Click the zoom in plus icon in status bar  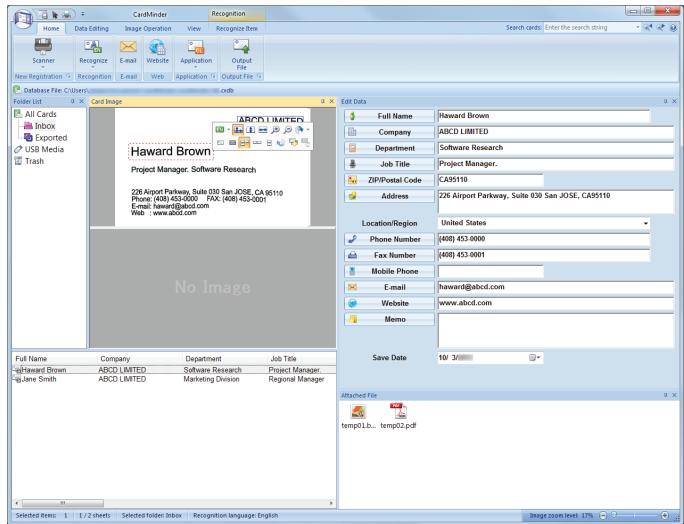pyautogui.click(x=665, y=516)
